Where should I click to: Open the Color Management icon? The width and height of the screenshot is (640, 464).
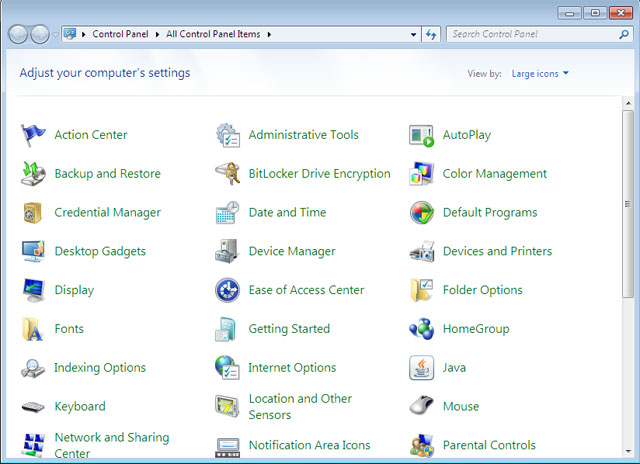(421, 174)
